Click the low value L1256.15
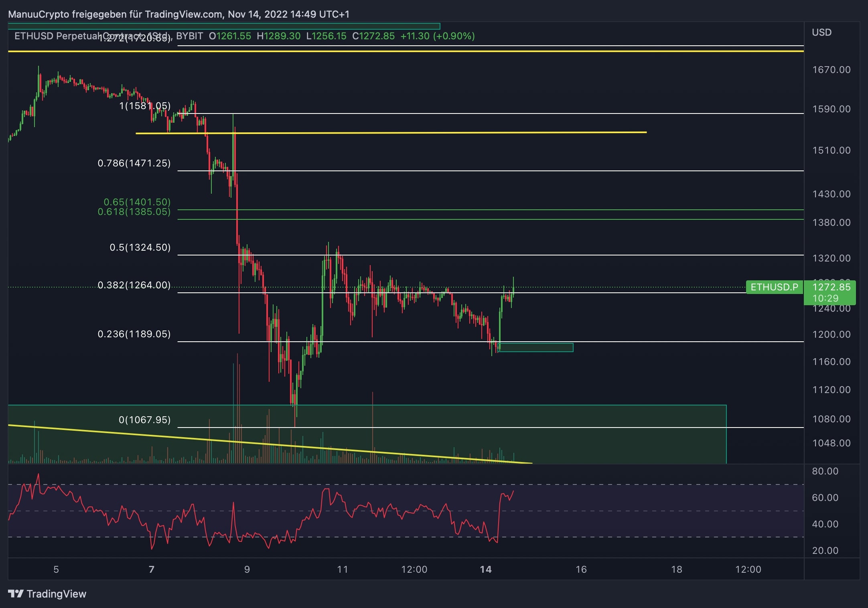The image size is (868, 608). tap(326, 36)
